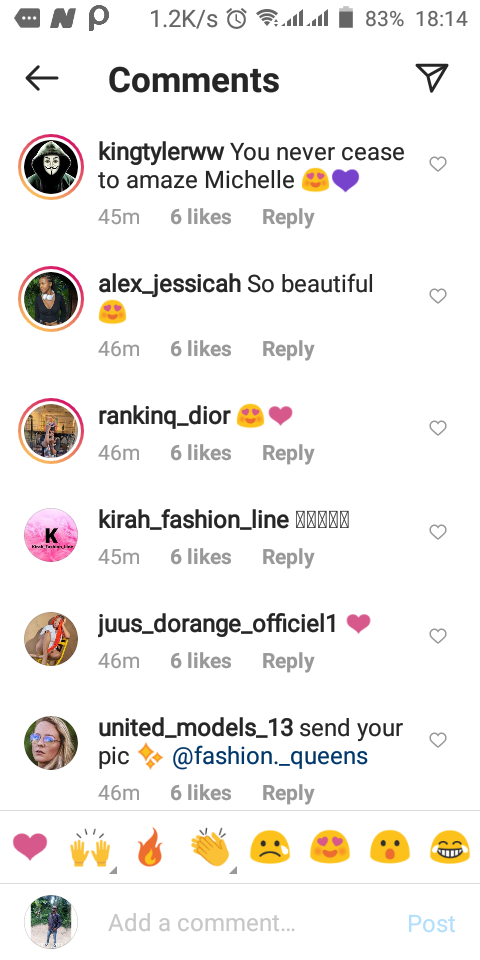The width and height of the screenshot is (480, 960).
Task: Post the comment
Action: [x=432, y=923]
